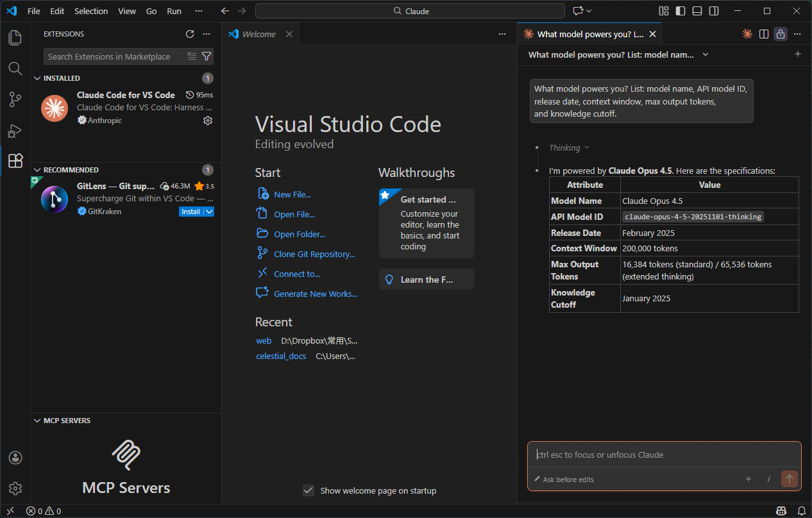The width and height of the screenshot is (812, 518).
Task: Go forward with the navigation arrow
Action: pyautogui.click(x=242, y=11)
